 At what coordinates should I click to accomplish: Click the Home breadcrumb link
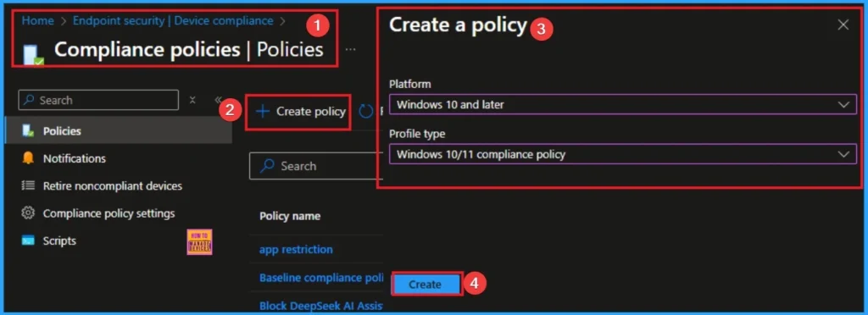coord(37,21)
